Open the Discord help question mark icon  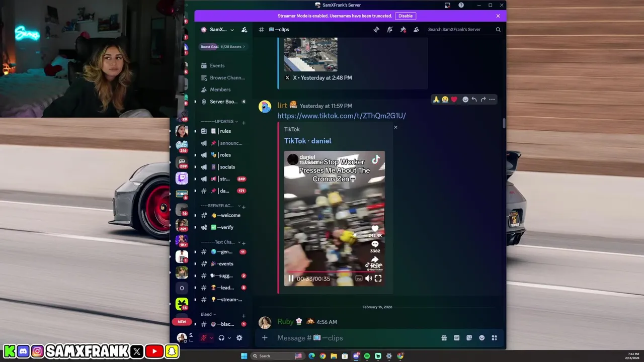pos(461,5)
